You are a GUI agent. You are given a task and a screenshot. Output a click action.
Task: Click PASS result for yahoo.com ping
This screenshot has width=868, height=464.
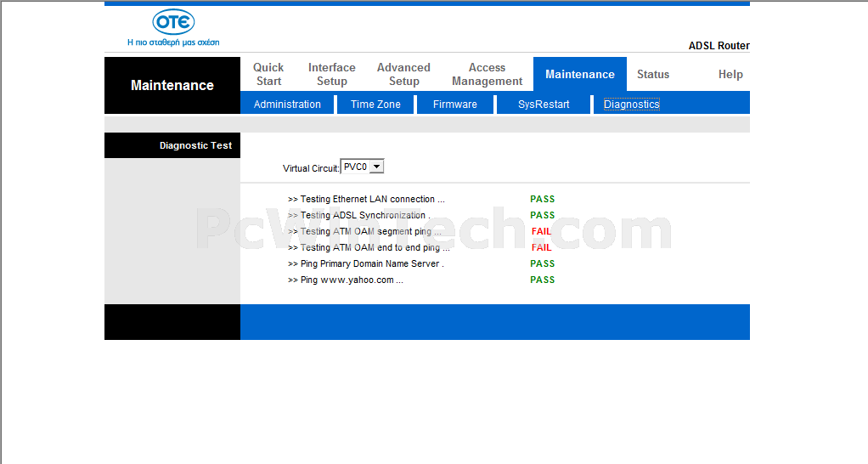[x=543, y=280]
